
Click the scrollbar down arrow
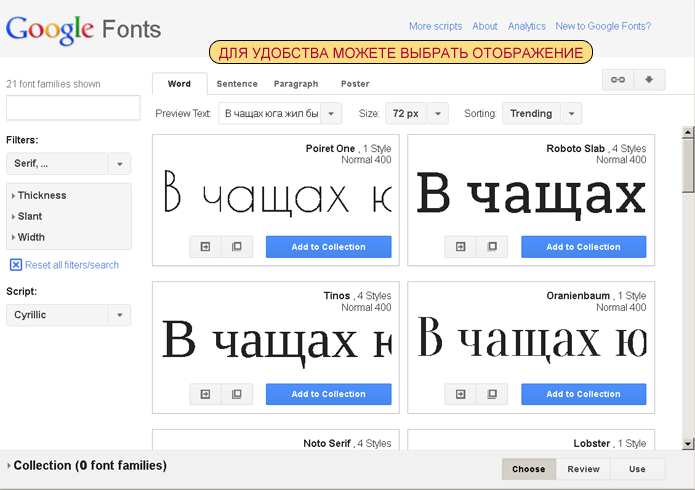click(687, 443)
